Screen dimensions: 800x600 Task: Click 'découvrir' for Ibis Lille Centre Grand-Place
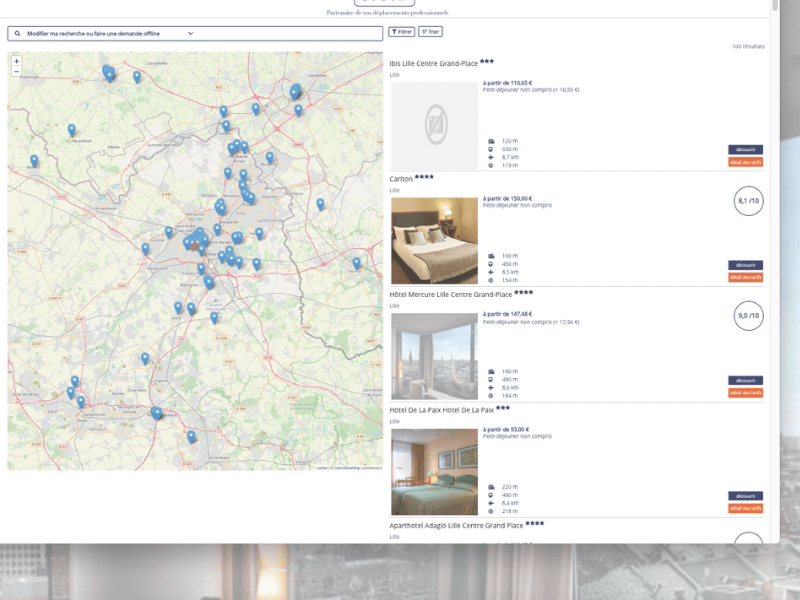pyautogui.click(x=745, y=149)
